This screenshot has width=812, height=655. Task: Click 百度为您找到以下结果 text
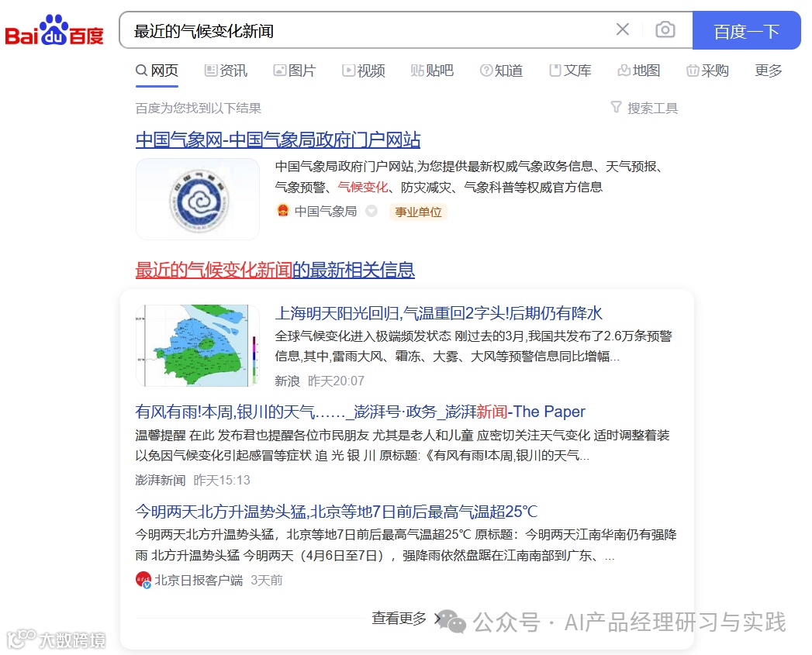click(x=199, y=109)
